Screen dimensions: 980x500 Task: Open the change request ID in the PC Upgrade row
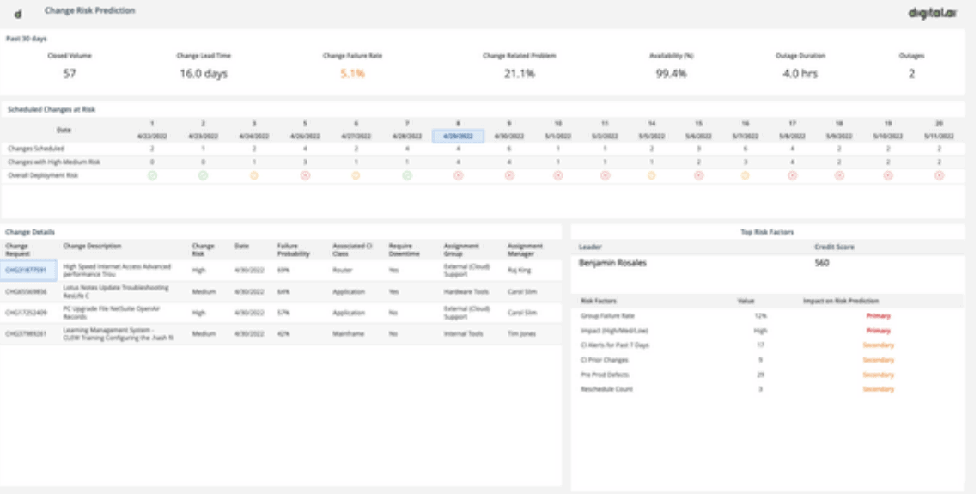coord(27,313)
